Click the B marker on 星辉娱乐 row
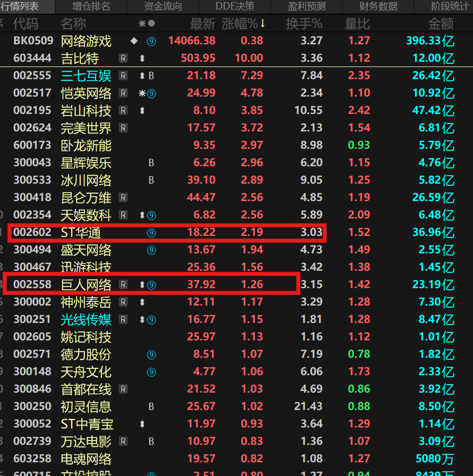This screenshot has height=476, width=473. (x=151, y=163)
